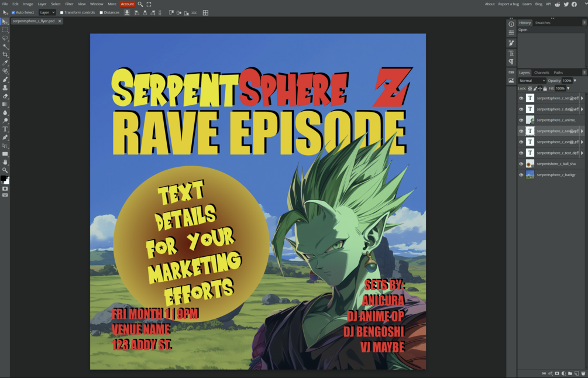Hide the serpentsphere_z_rave layer via eye icon

(521, 131)
